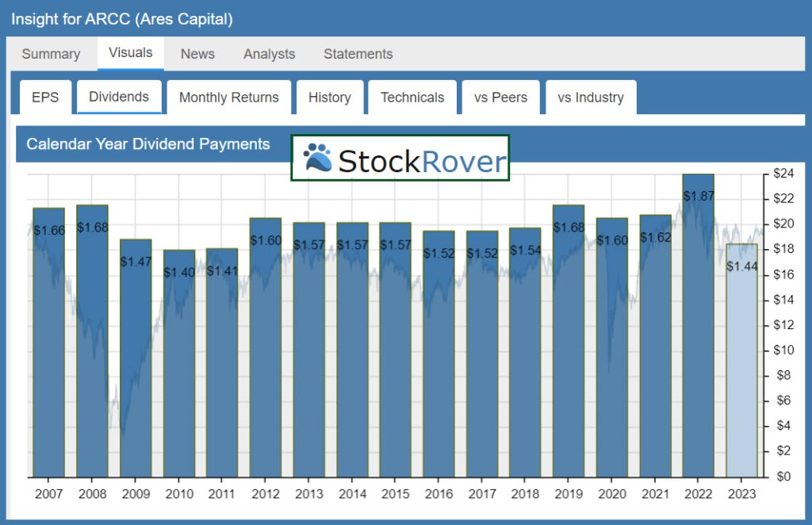
Task: Go to the Statements tab
Action: [x=358, y=54]
